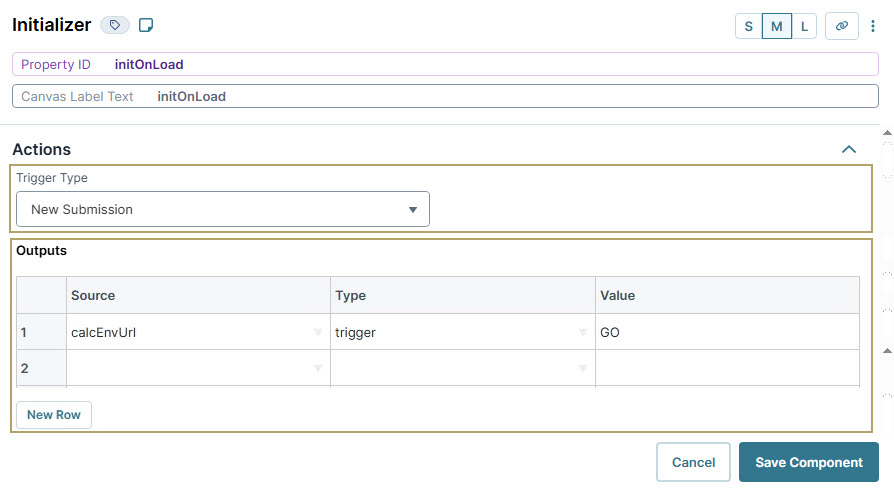894x492 pixels.
Task: Open the Trigger Type dropdown
Action: click(222, 209)
